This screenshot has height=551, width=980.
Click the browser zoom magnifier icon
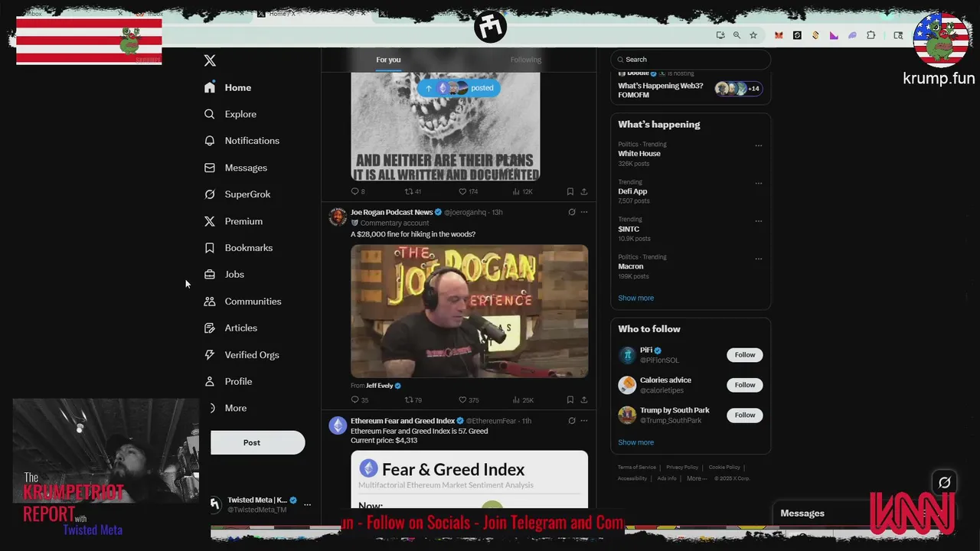[737, 35]
